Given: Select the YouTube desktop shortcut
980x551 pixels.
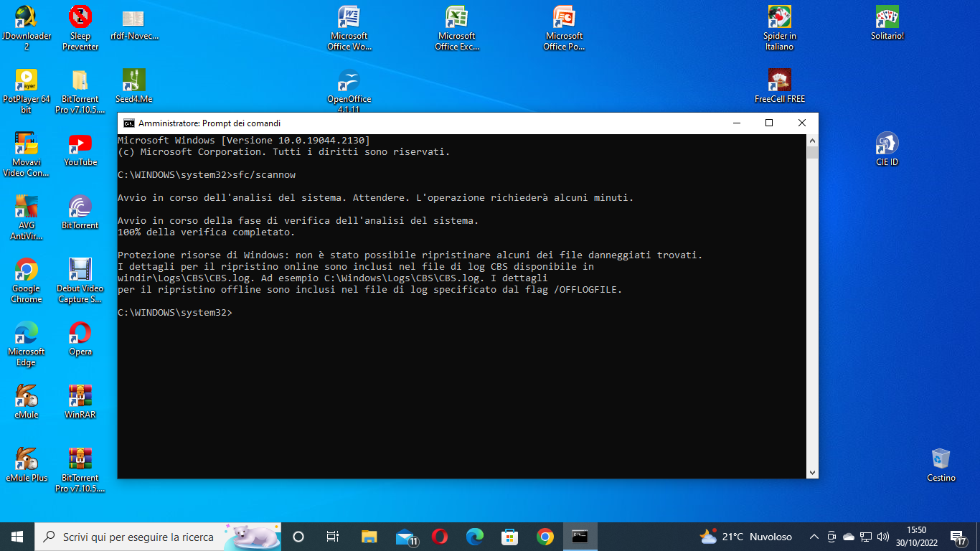Looking at the screenshot, I should pyautogui.click(x=80, y=149).
